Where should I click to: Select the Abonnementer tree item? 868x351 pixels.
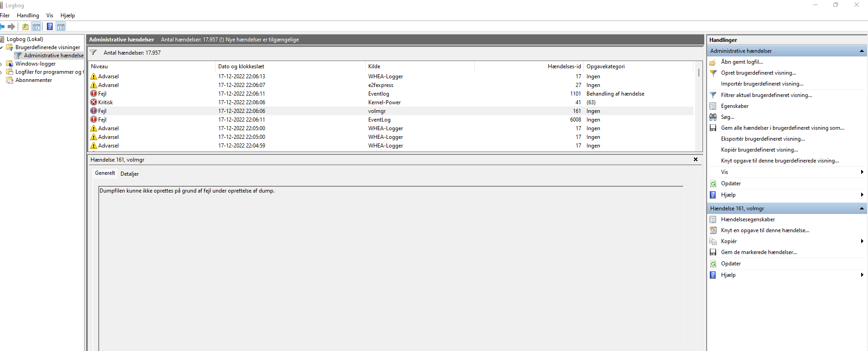34,80
